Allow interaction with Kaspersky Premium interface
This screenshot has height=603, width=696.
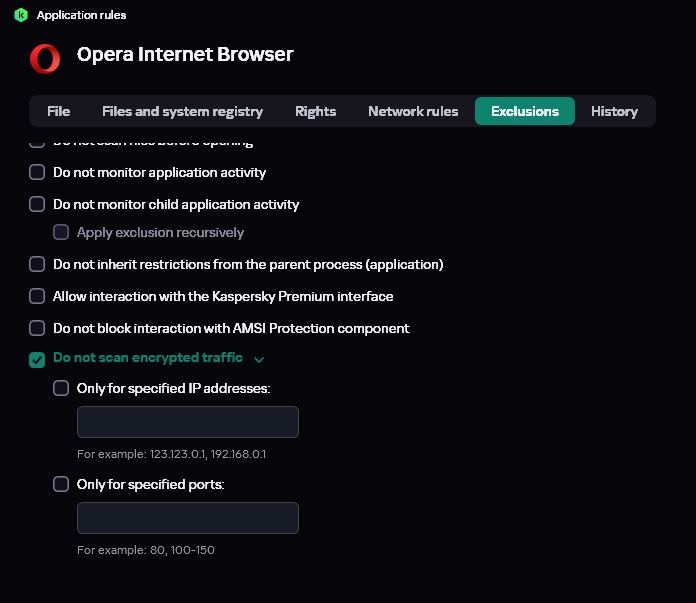pyautogui.click(x=37, y=296)
